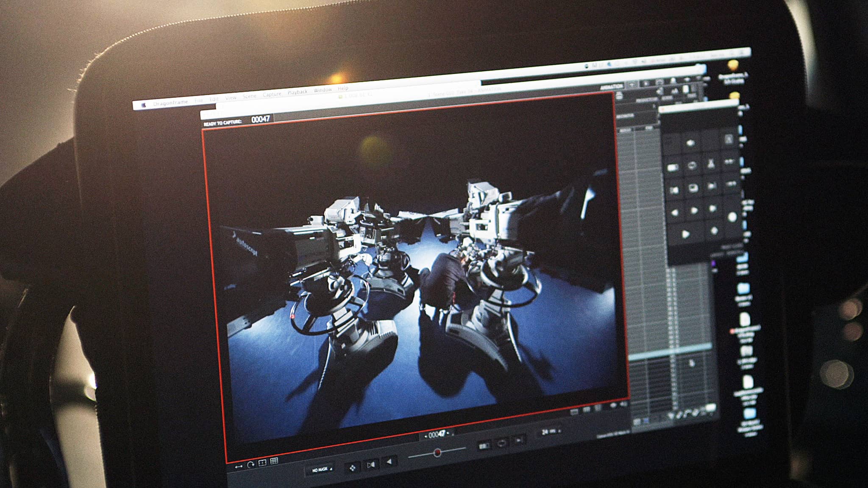Open the Capture menu

point(272,94)
